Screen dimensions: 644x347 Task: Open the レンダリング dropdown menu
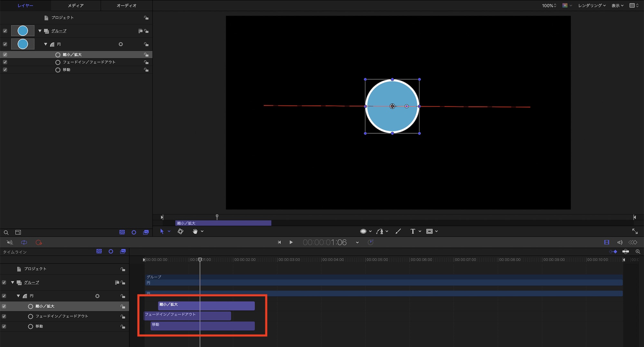pos(592,5)
